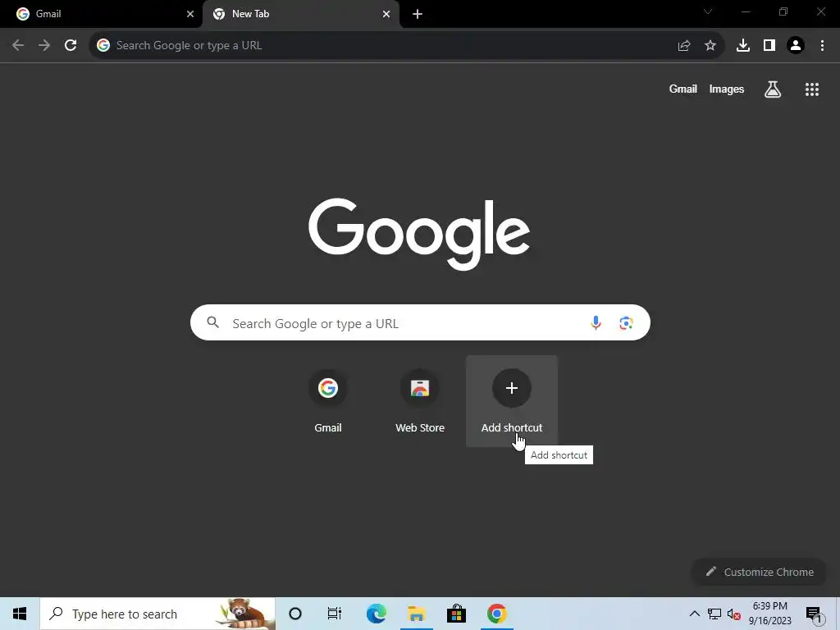Open File Explorer from taskbar
Image resolution: width=840 pixels, height=630 pixels.
[416, 614]
